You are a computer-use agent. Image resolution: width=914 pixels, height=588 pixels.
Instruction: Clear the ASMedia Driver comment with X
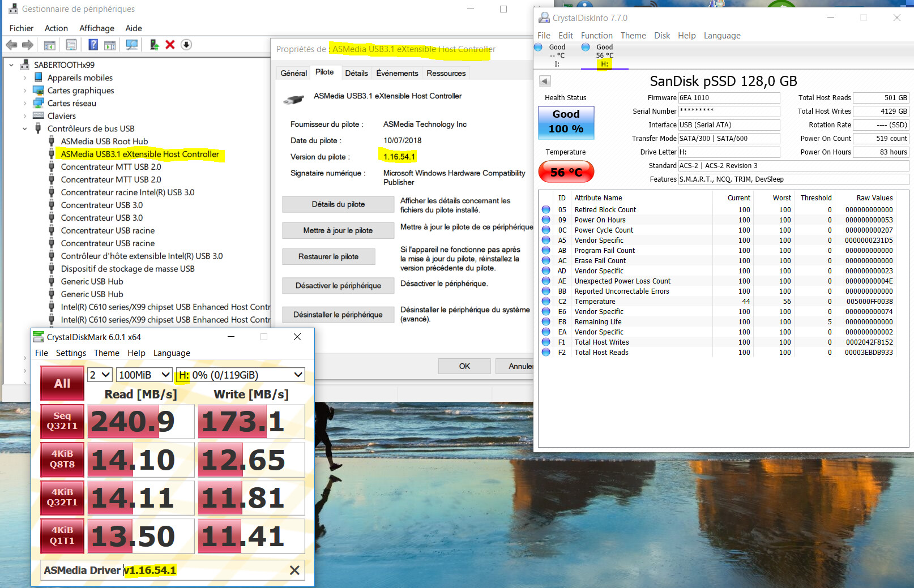tap(294, 570)
